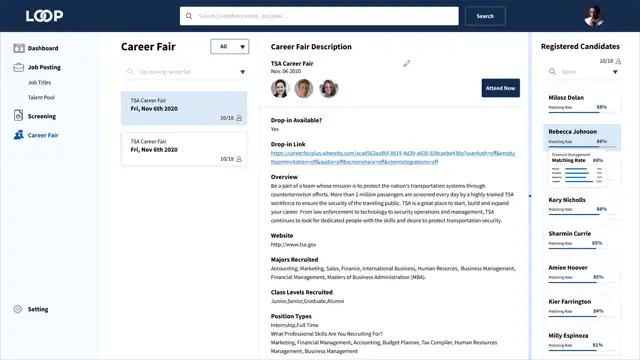The width and height of the screenshot is (640, 360).
Task: Go to Dashboard in sidebar
Action: [43, 48]
